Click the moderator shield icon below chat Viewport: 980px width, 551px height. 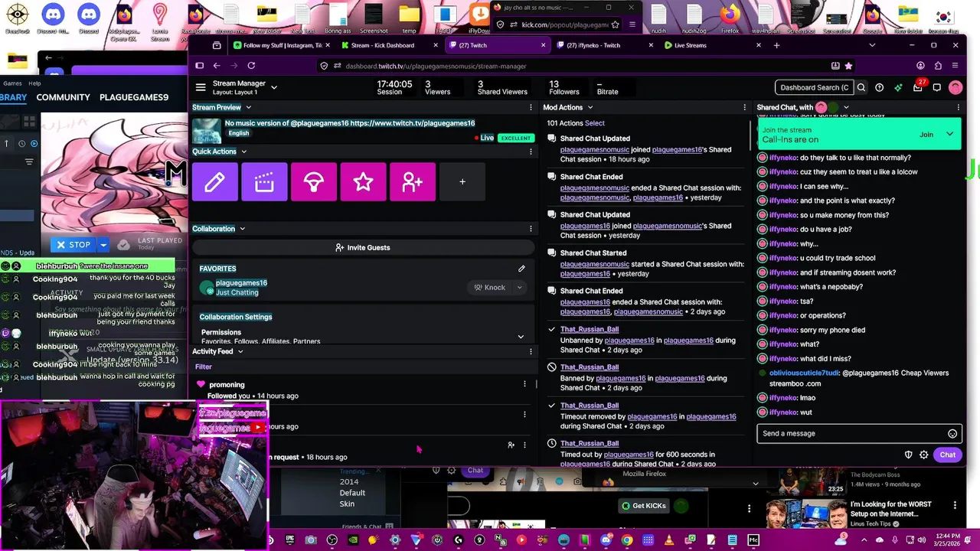click(x=909, y=455)
